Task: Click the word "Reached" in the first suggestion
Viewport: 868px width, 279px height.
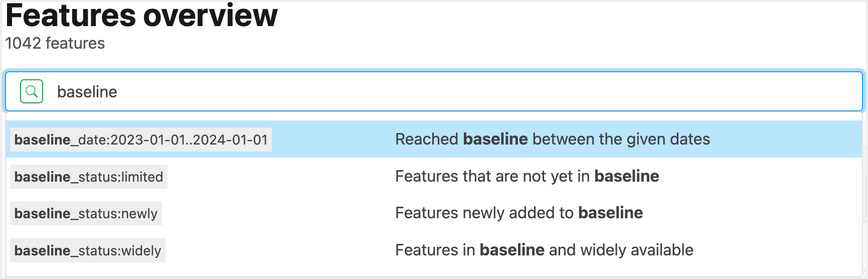Action: [x=427, y=139]
